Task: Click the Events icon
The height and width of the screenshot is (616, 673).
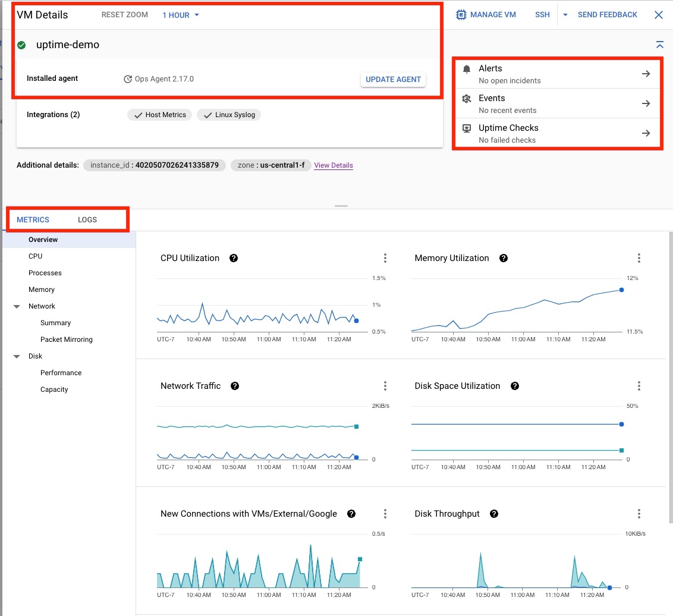Action: click(x=466, y=98)
